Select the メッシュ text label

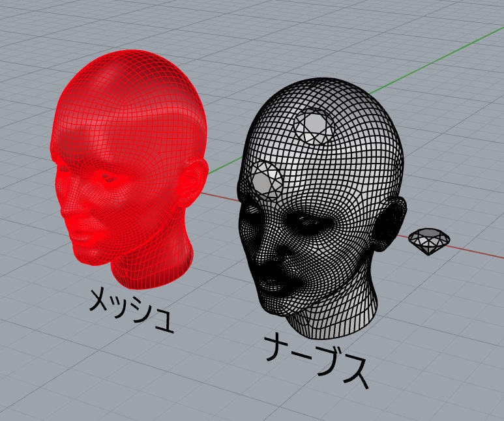click(132, 310)
